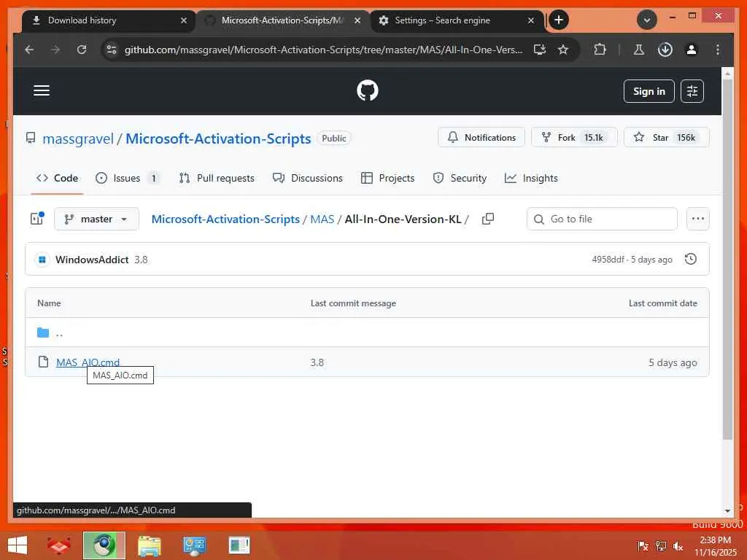Switch to the Projects tab
Screen dimensions: 747x560
tap(388, 178)
